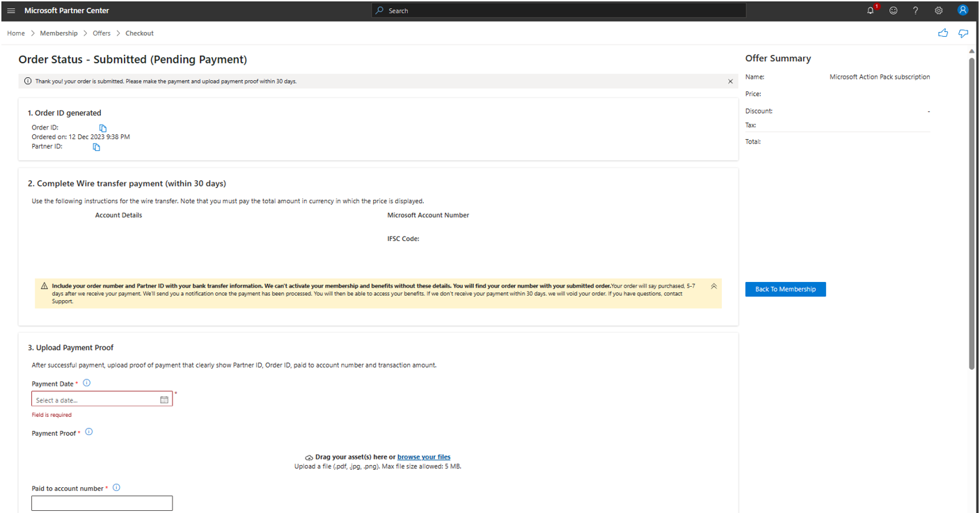Viewport: 980px width, 513px height.
Task: Click 'Microsoft Account Number' label
Action: tap(428, 215)
